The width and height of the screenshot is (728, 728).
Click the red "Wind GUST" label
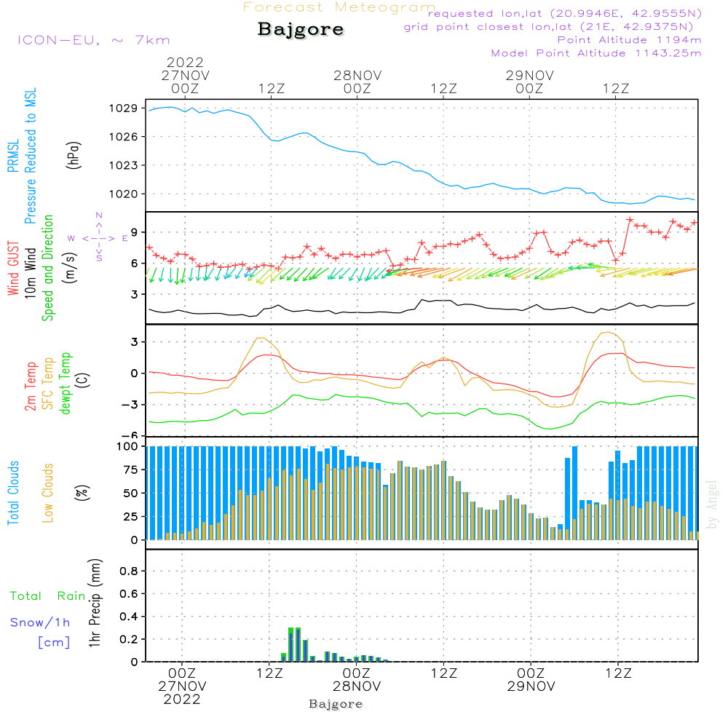pos(13,268)
